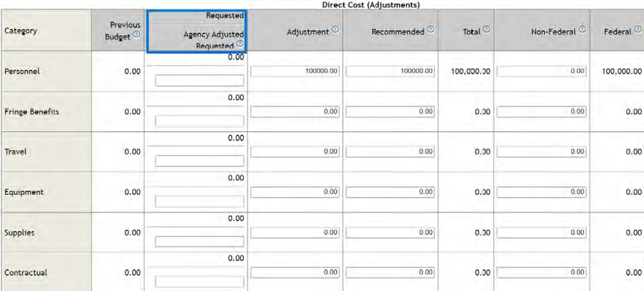This screenshot has width=644, height=291.
Task: Click the Contractual Adjustment input field
Action: (296, 273)
